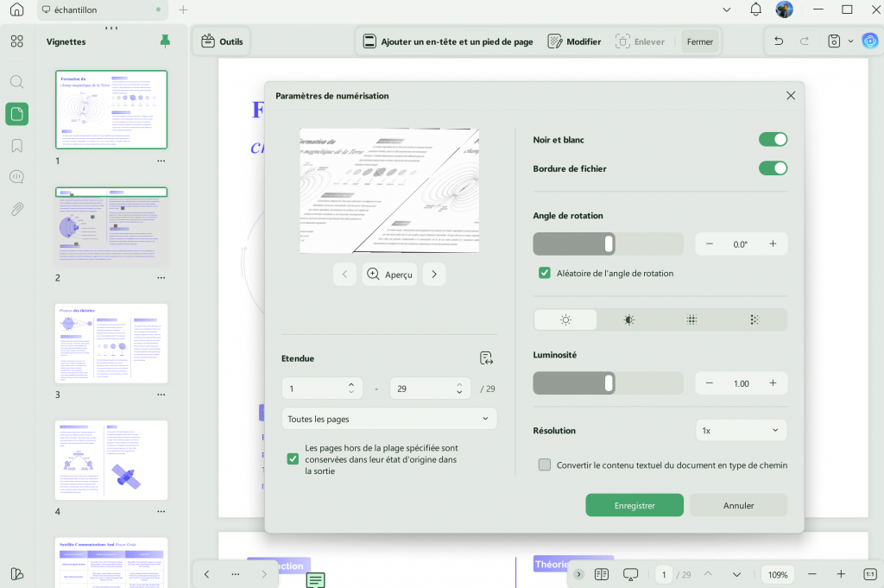Click the page range picker icon beside Etendue
This screenshot has width=884, height=588.
tap(486, 358)
